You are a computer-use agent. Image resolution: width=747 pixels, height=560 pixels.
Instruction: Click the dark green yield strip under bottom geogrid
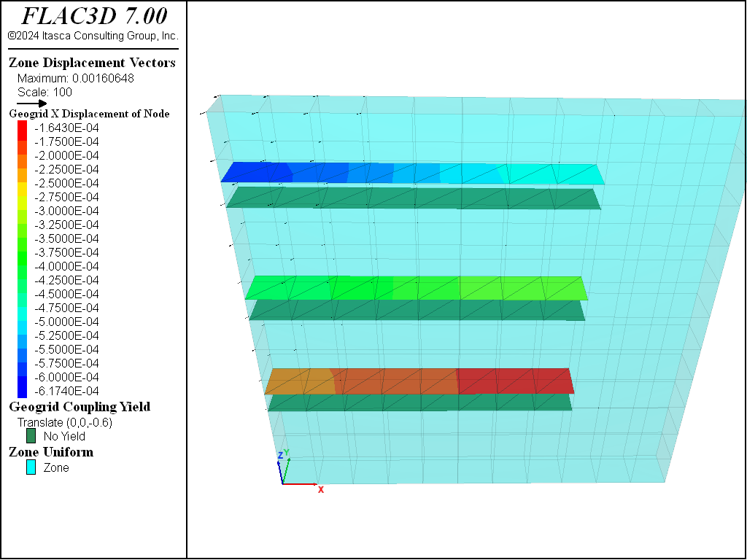(x=419, y=402)
